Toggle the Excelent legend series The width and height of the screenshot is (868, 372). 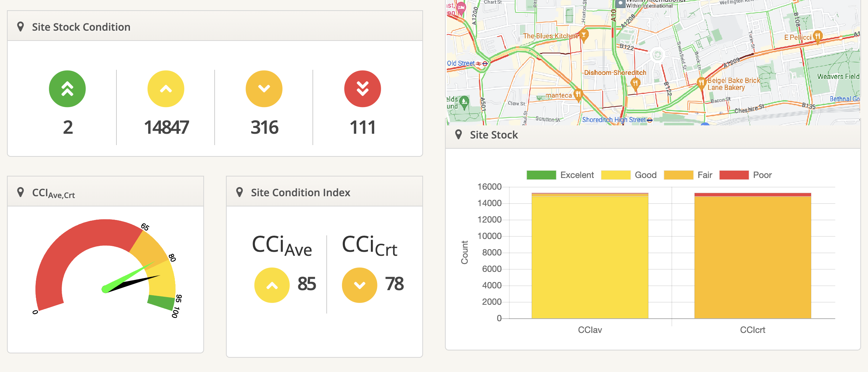pyautogui.click(x=560, y=175)
